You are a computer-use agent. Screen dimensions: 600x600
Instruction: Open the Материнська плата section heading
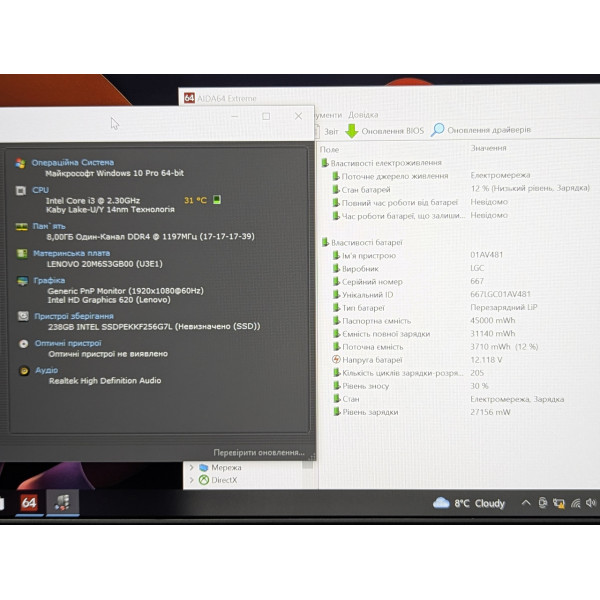pyautogui.click(x=72, y=253)
